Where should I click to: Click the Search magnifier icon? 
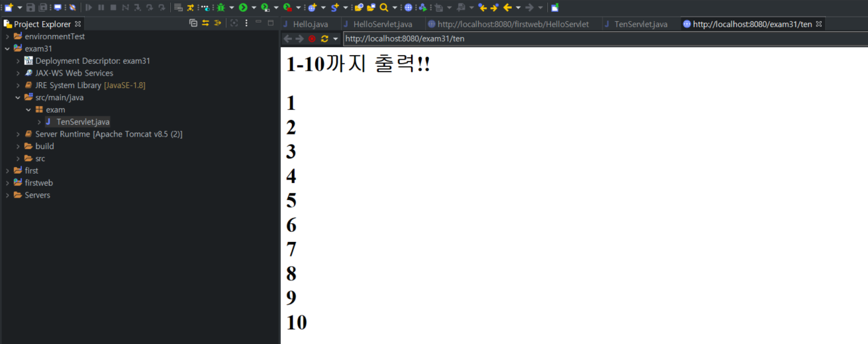pos(384,7)
